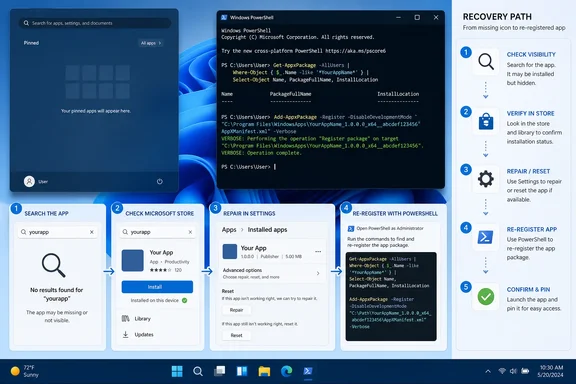The height and width of the screenshot is (384, 576).
Task: Click large magnifier in no-results panel
Action: click(x=54, y=265)
